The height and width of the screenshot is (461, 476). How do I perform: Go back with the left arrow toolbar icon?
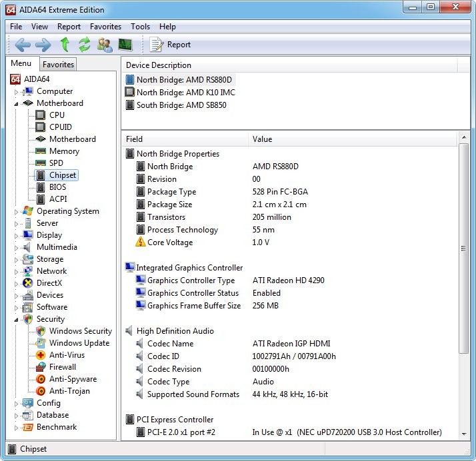coord(23,45)
